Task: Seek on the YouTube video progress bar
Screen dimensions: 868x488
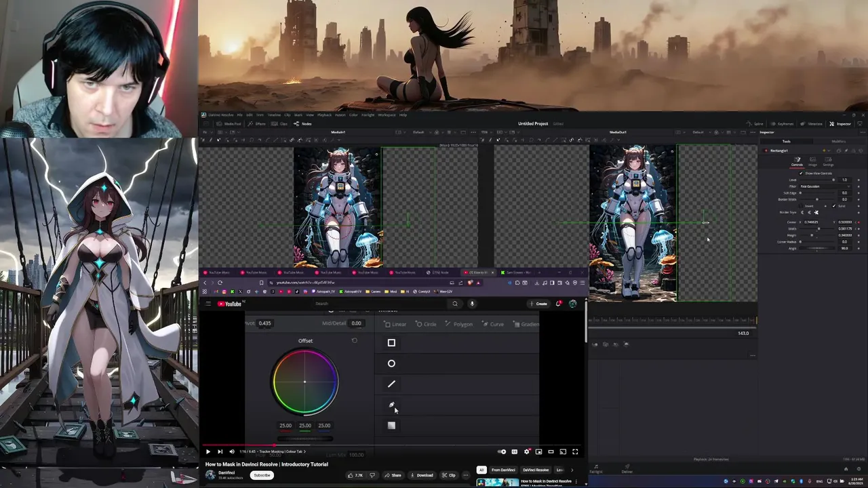Action: (x=393, y=447)
